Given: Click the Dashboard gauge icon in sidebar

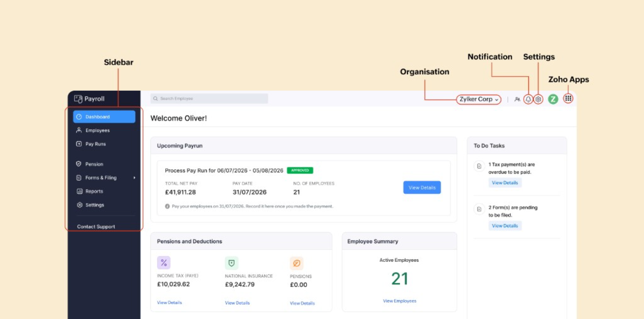Looking at the screenshot, I should [x=79, y=117].
